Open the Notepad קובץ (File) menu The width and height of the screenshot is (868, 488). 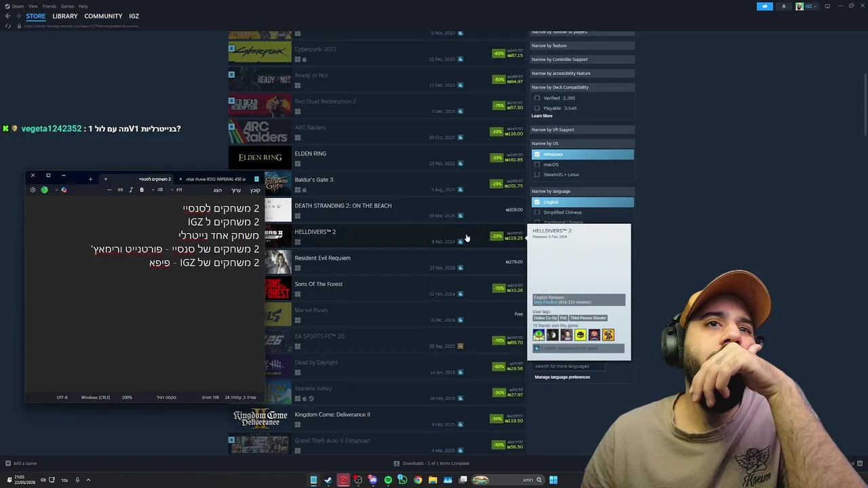point(255,190)
